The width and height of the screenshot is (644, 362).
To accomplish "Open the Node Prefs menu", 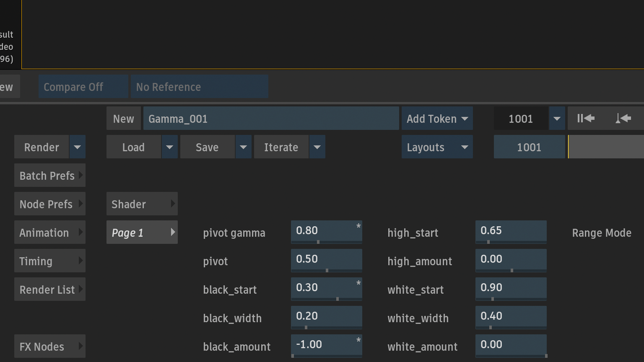I will [50, 204].
